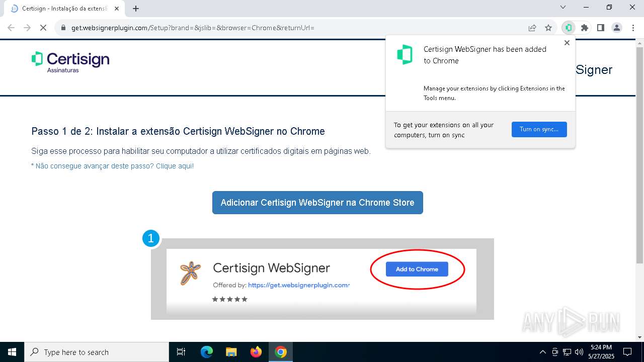This screenshot has width=644, height=362.
Task: Open the notifications action center
Action: pos(627,352)
